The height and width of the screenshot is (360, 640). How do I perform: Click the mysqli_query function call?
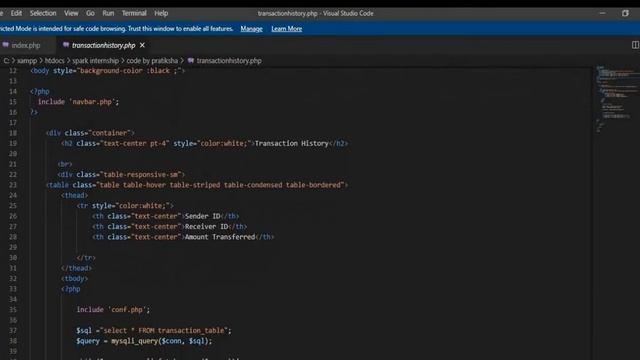tap(134, 341)
